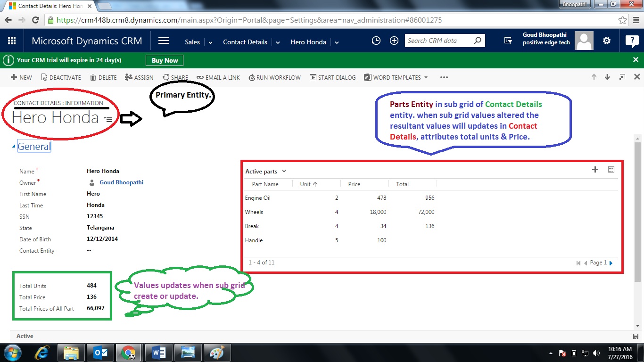This screenshot has width=644, height=362.
Task: Open the Active parts view selector
Action: (x=265, y=171)
